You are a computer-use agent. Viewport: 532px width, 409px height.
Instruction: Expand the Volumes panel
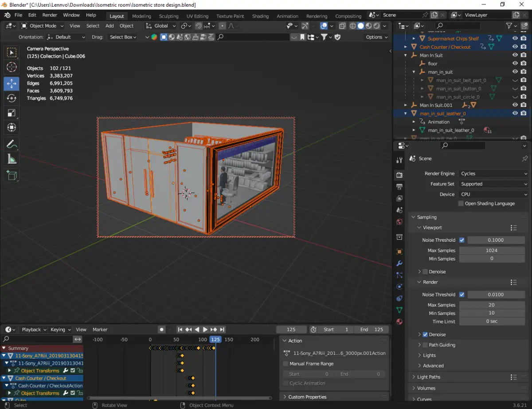[426, 388]
